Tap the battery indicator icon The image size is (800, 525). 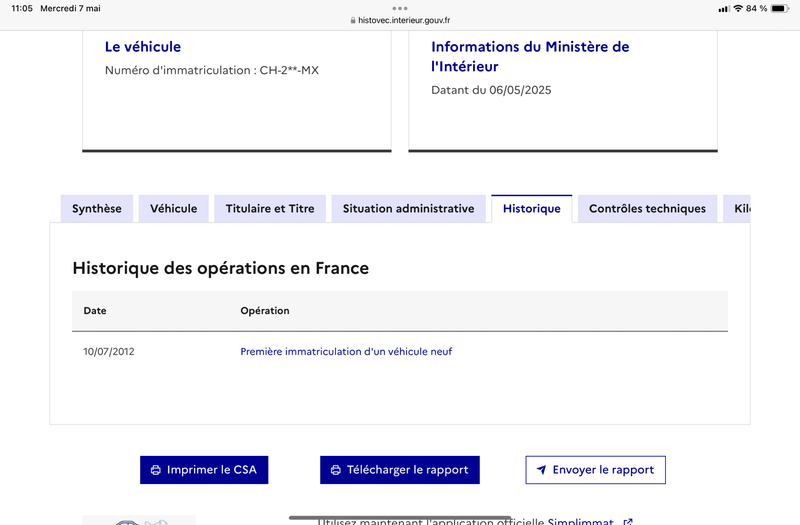tap(781, 8)
